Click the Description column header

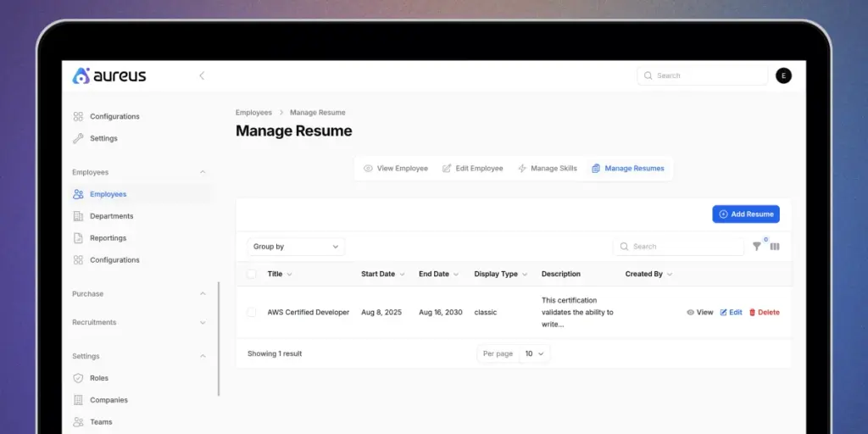click(x=561, y=274)
